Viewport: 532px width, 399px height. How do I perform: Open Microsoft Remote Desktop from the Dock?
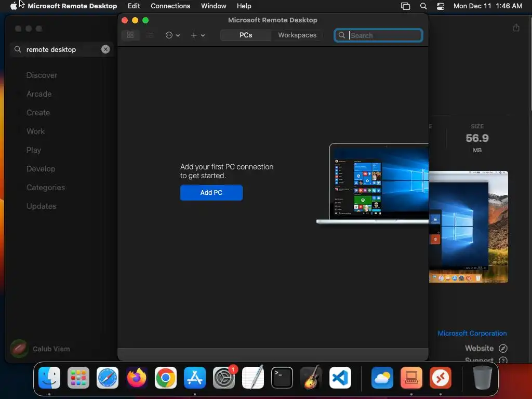tap(441, 378)
